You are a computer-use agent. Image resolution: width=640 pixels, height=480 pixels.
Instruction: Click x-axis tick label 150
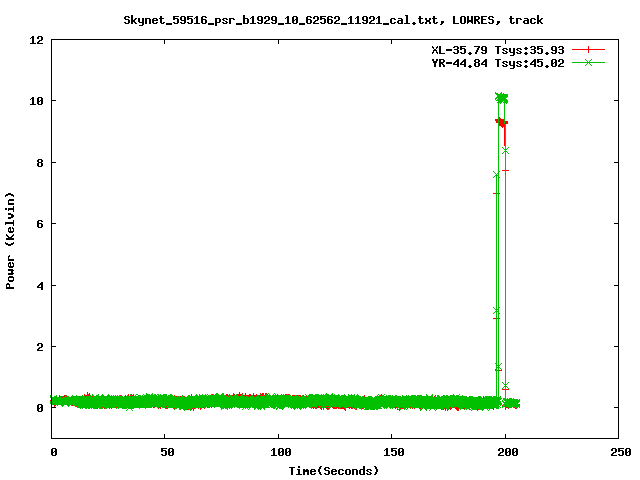[x=394, y=452]
